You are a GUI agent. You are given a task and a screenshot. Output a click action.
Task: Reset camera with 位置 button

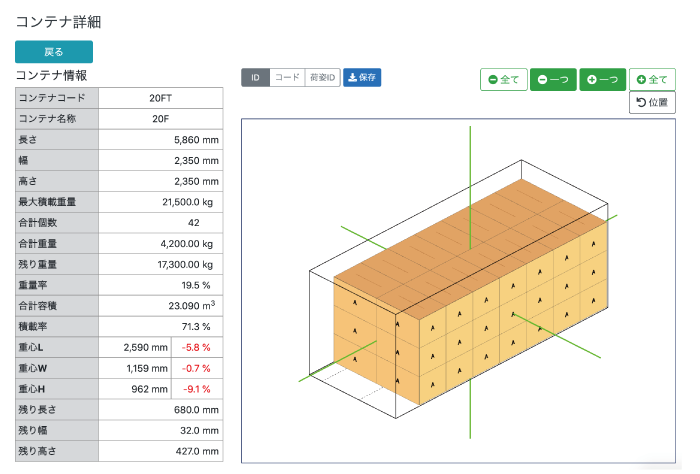(x=652, y=103)
